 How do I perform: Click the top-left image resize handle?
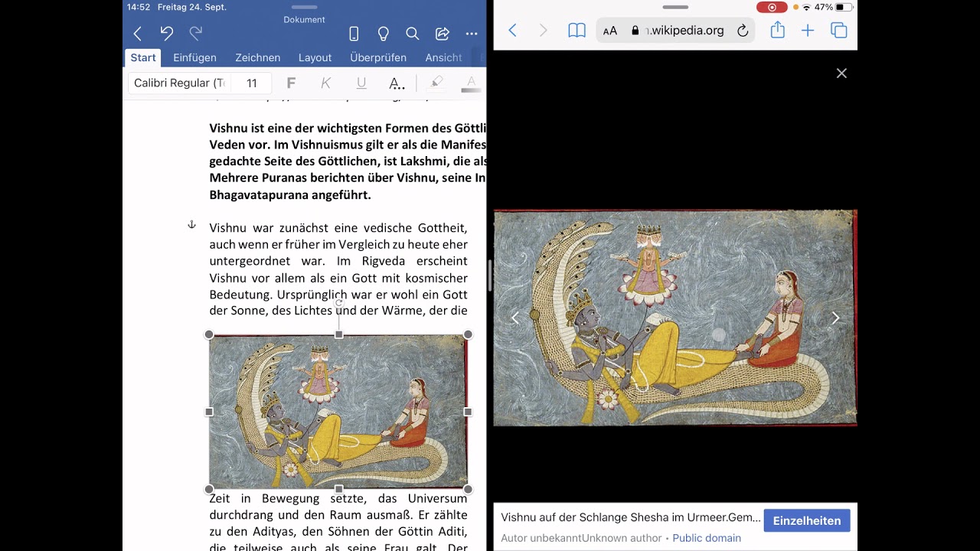point(209,334)
